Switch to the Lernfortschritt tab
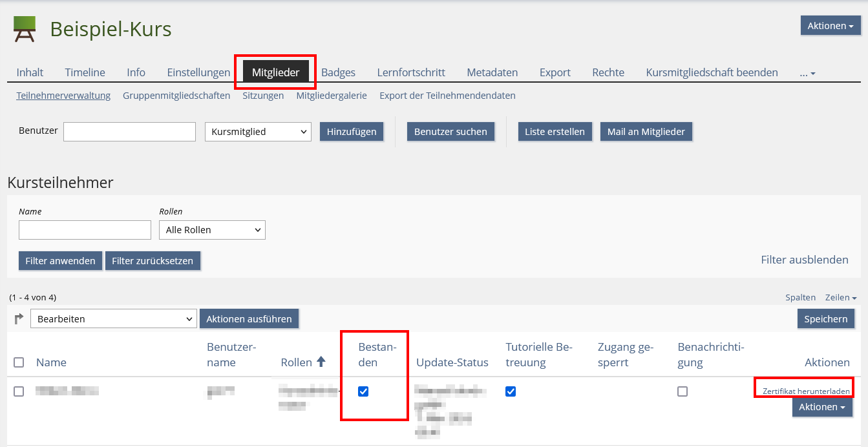The width and height of the screenshot is (868, 447). click(411, 72)
